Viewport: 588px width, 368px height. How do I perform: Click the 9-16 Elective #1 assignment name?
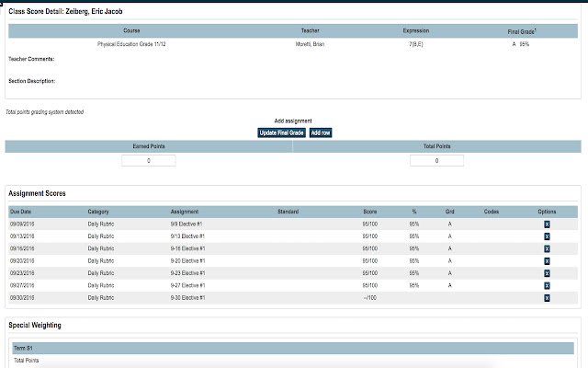[x=187, y=248]
